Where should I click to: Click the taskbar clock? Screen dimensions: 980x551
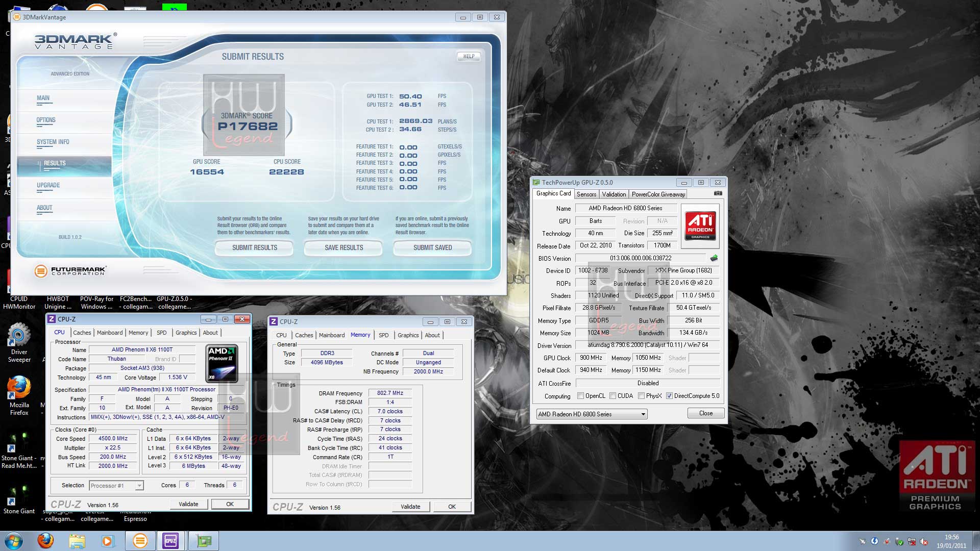(x=951, y=541)
